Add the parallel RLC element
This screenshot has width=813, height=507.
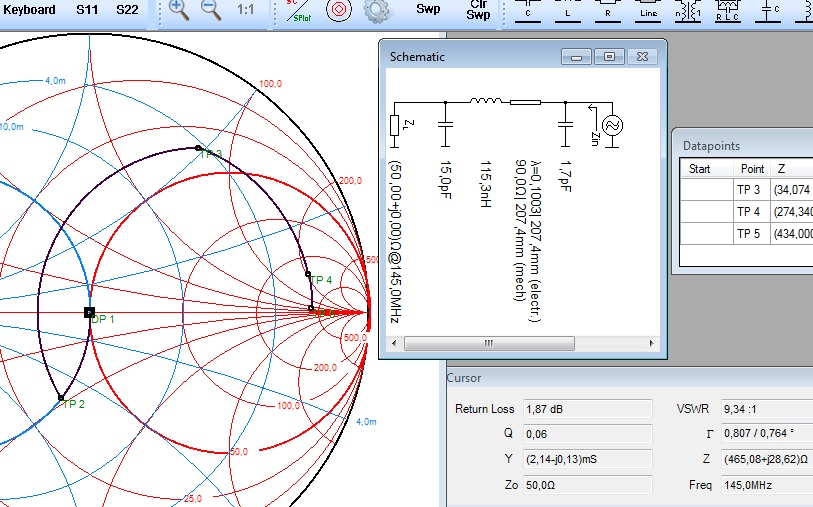727,11
